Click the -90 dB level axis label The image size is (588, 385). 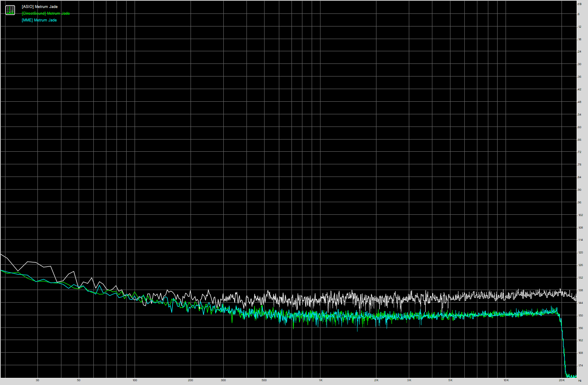580,190
